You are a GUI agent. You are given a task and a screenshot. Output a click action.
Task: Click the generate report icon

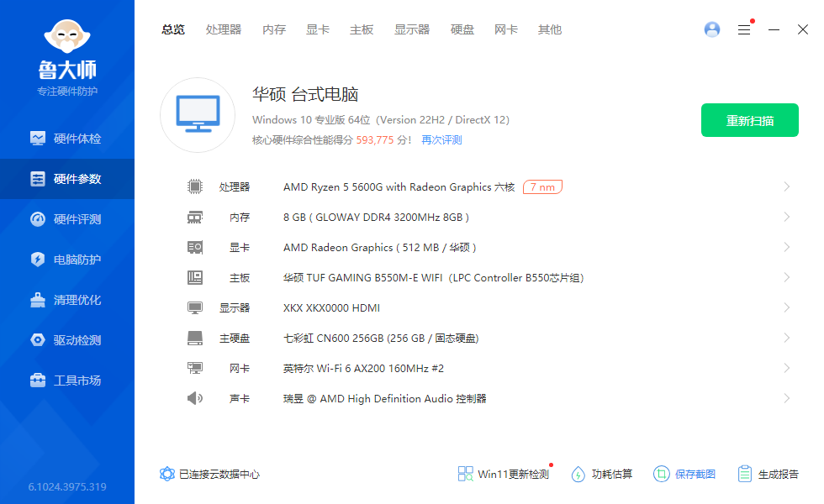point(744,474)
